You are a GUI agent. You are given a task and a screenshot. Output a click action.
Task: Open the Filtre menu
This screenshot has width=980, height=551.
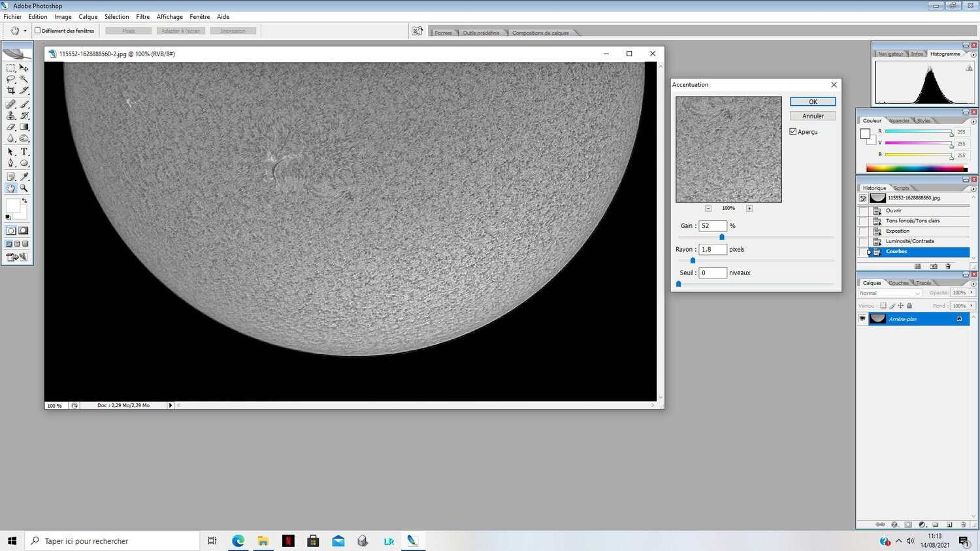pyautogui.click(x=142, y=17)
